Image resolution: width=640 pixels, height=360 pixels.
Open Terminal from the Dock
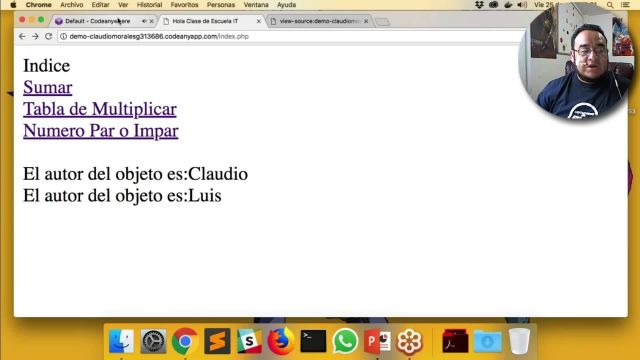[x=313, y=341]
